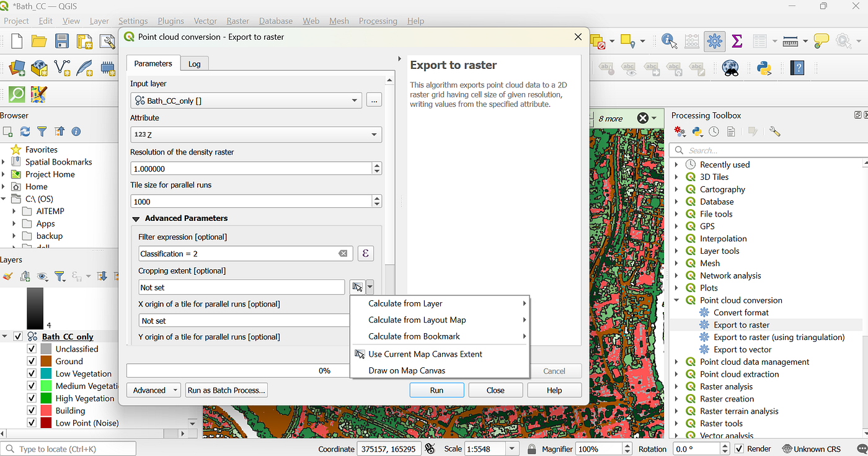Click the Building salmon color swatch
868x456 pixels.
(46, 410)
